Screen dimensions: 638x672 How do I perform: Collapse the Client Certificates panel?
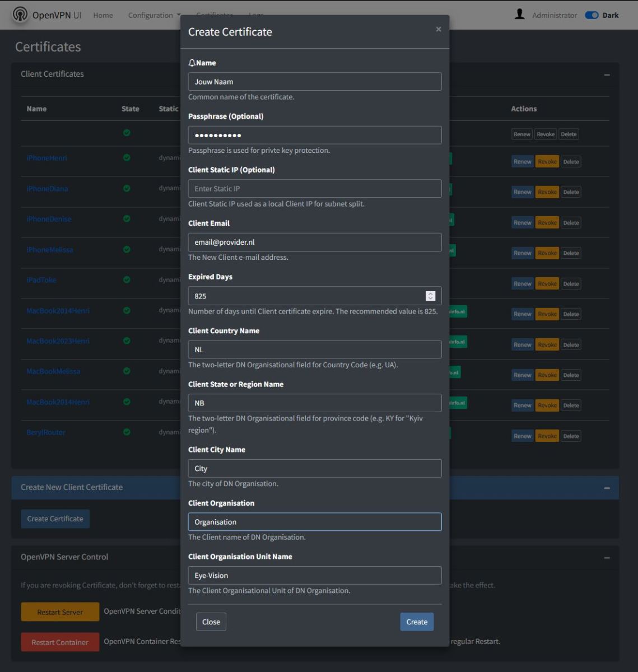pyautogui.click(x=607, y=74)
